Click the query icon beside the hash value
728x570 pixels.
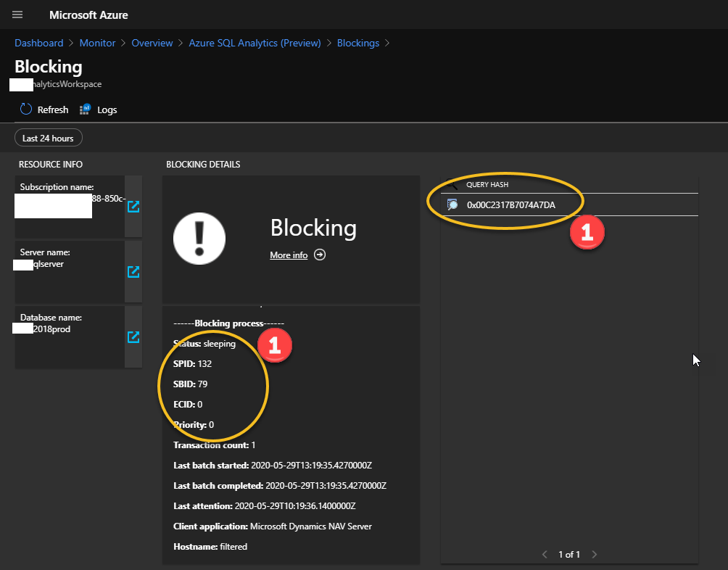(452, 205)
